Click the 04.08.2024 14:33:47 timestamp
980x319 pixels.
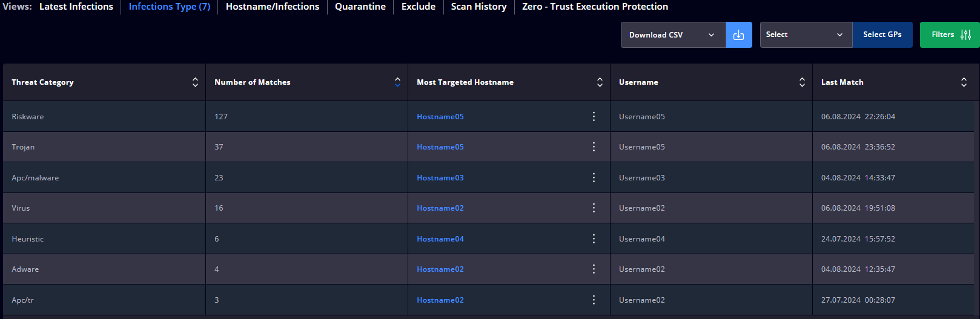pos(858,178)
